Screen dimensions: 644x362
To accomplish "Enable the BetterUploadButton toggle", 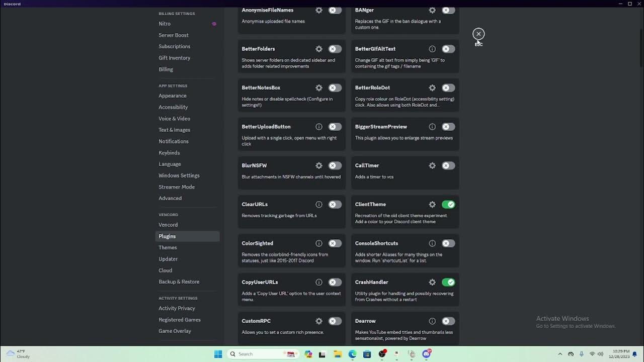I will 335,127.
